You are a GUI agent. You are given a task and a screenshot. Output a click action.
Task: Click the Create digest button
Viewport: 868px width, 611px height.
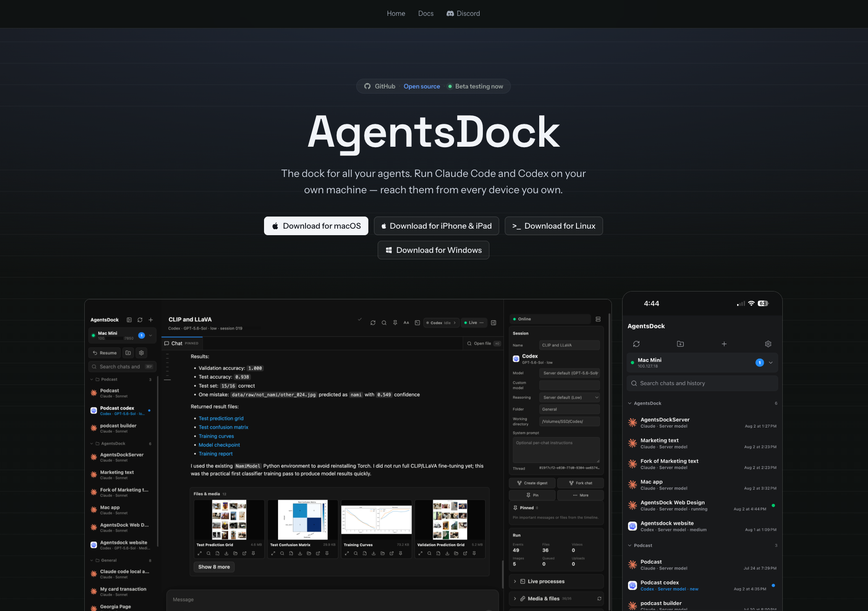click(x=532, y=483)
